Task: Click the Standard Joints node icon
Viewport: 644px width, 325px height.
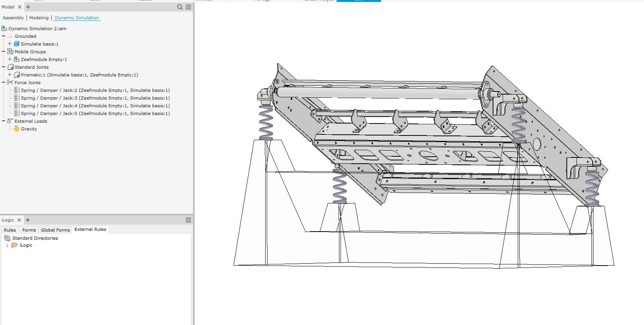Action: (x=10, y=67)
